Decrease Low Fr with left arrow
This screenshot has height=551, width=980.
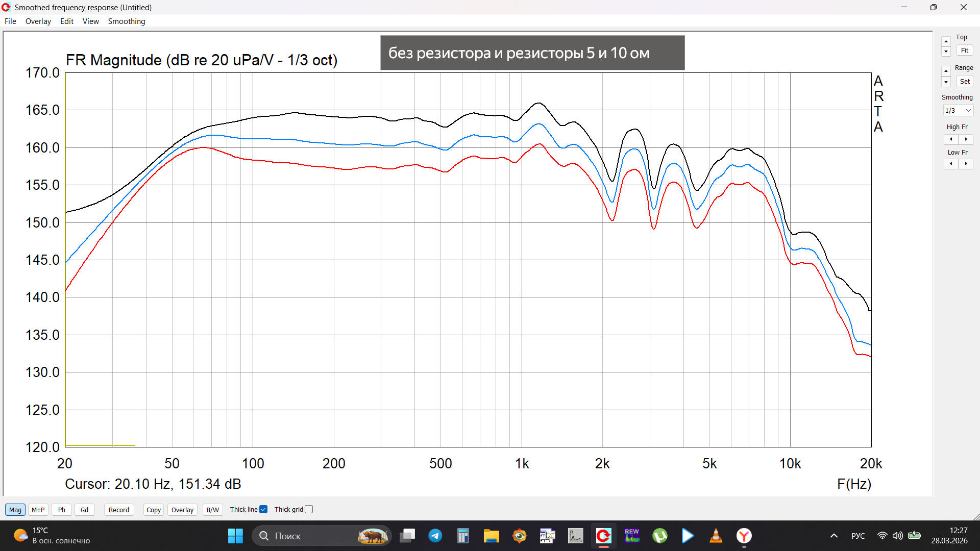951,164
